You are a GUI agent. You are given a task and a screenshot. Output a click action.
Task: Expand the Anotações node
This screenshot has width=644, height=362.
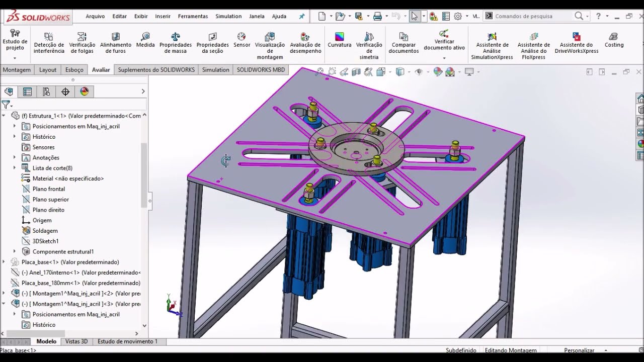click(x=14, y=157)
